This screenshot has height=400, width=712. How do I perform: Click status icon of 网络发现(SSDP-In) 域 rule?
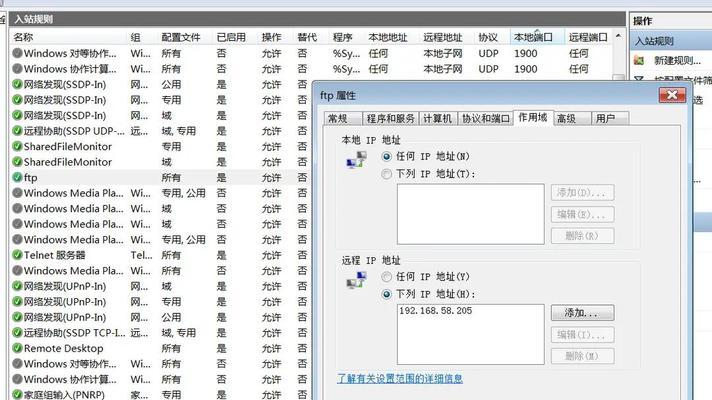(17, 115)
